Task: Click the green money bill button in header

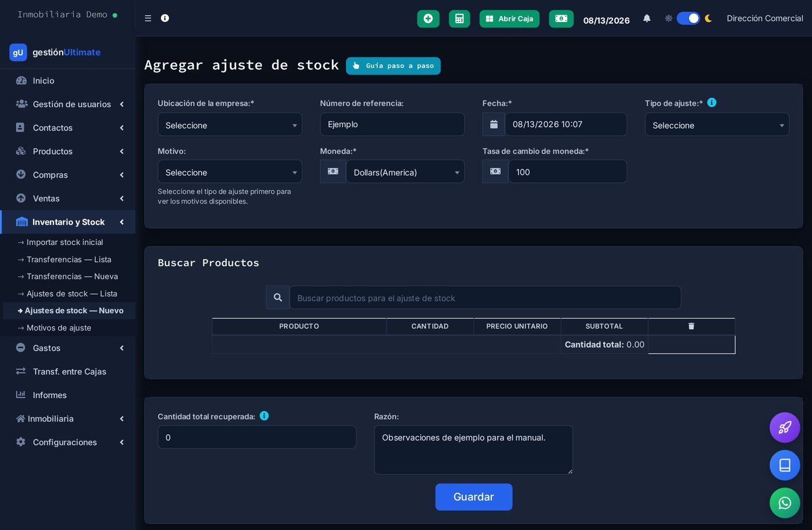Action: point(561,19)
